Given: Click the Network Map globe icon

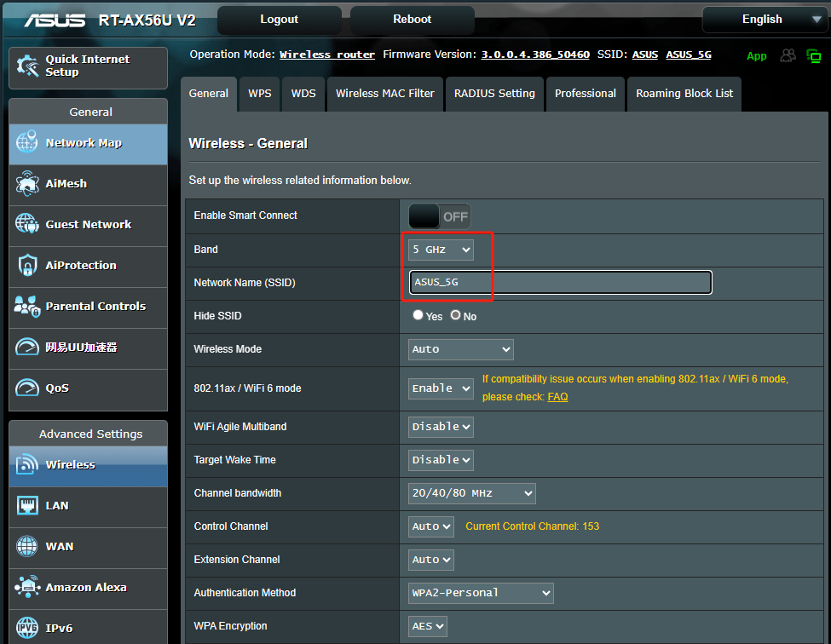Looking at the screenshot, I should point(27,143).
